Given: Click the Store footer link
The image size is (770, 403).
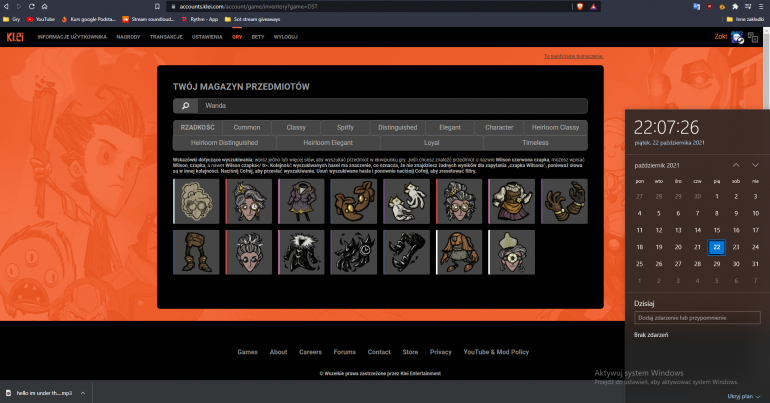Looking at the screenshot, I should point(410,352).
